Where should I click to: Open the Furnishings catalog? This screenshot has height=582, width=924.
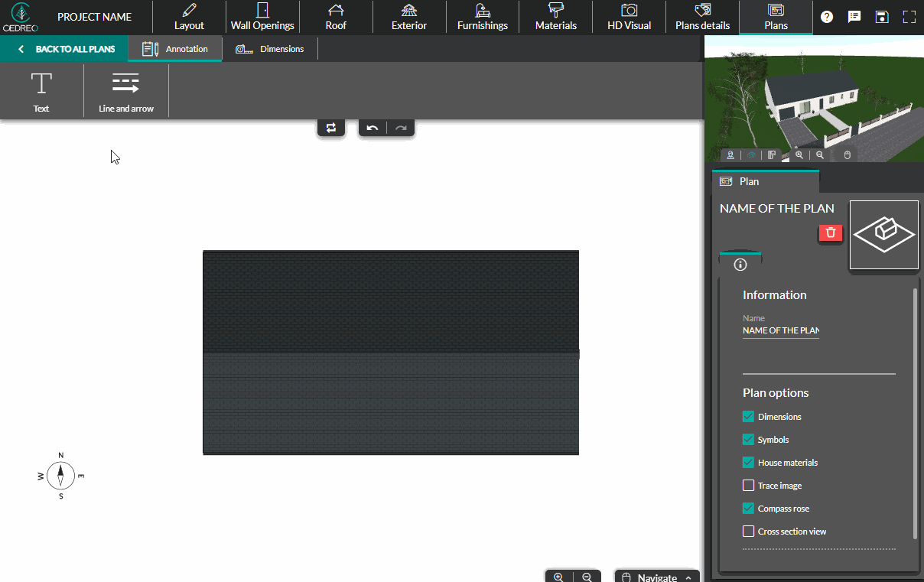[x=482, y=16]
